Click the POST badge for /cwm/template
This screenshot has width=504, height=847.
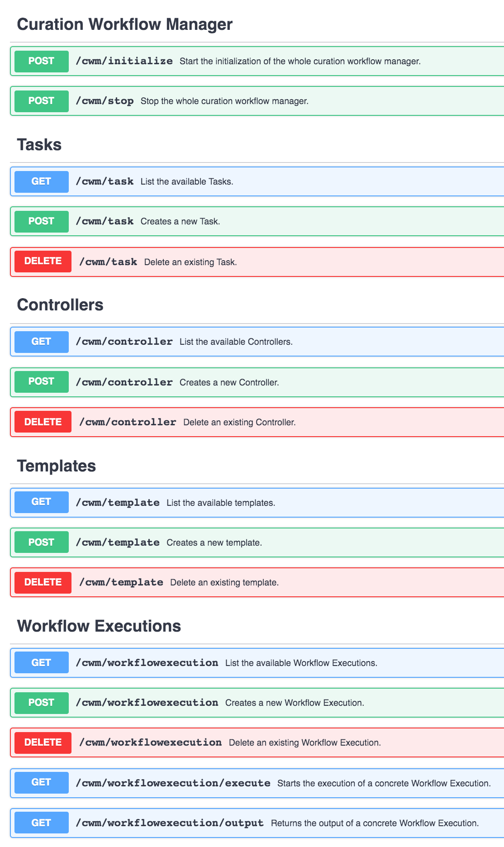coord(42,542)
